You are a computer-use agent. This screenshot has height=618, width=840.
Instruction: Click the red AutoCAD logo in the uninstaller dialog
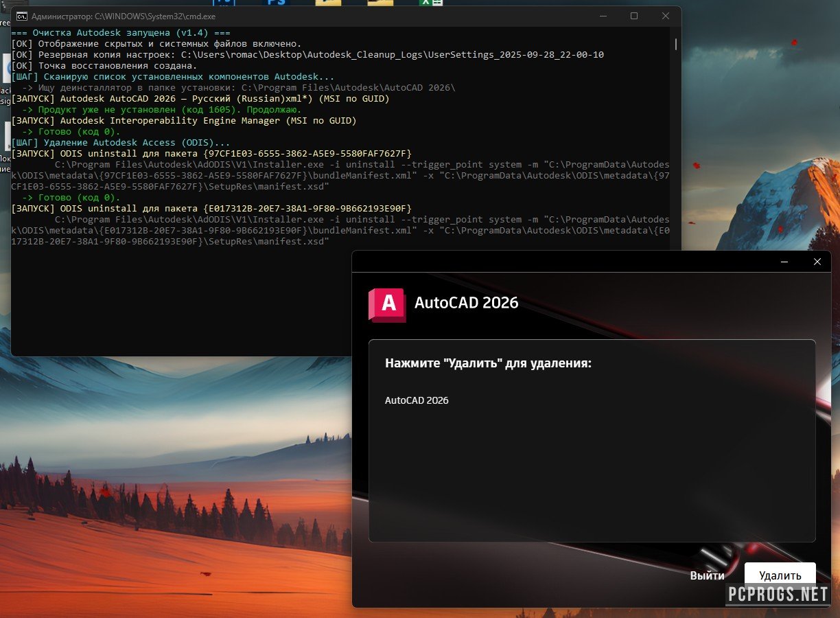pyautogui.click(x=387, y=304)
